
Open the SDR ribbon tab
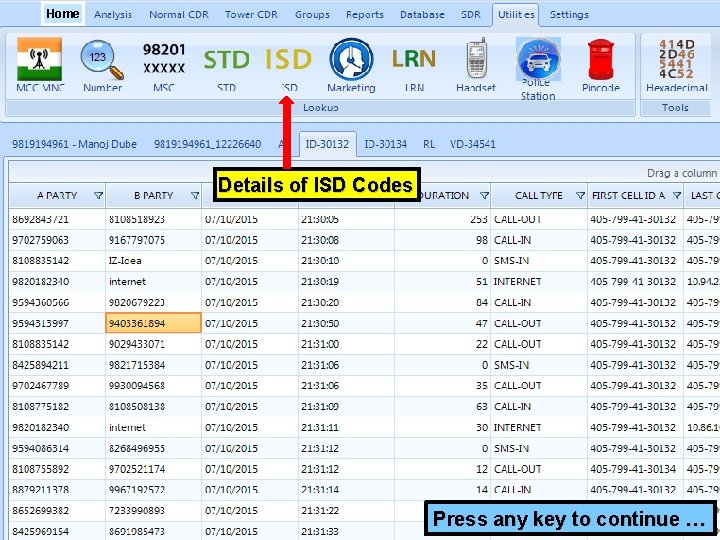[x=471, y=15]
